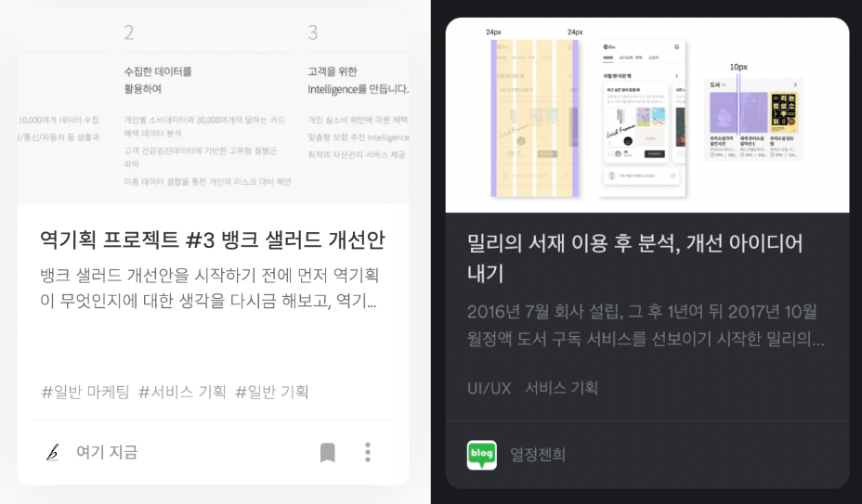This screenshot has height=504, width=862.
Task: Click the 수집한 데이터를 활용하여 heading in thumbnail
Action: coord(158,80)
